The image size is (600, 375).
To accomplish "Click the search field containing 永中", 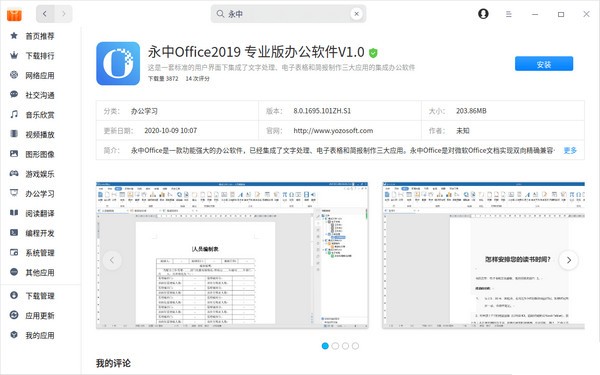I will [288, 14].
